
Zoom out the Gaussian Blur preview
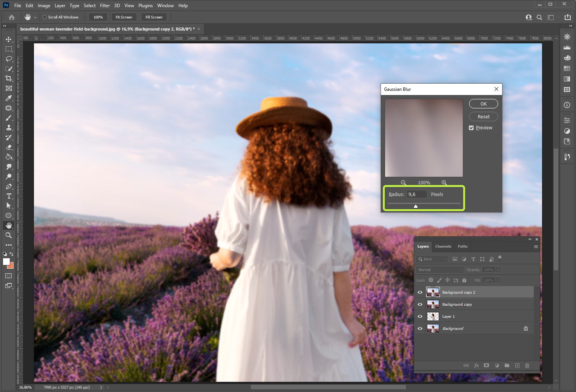click(x=403, y=182)
